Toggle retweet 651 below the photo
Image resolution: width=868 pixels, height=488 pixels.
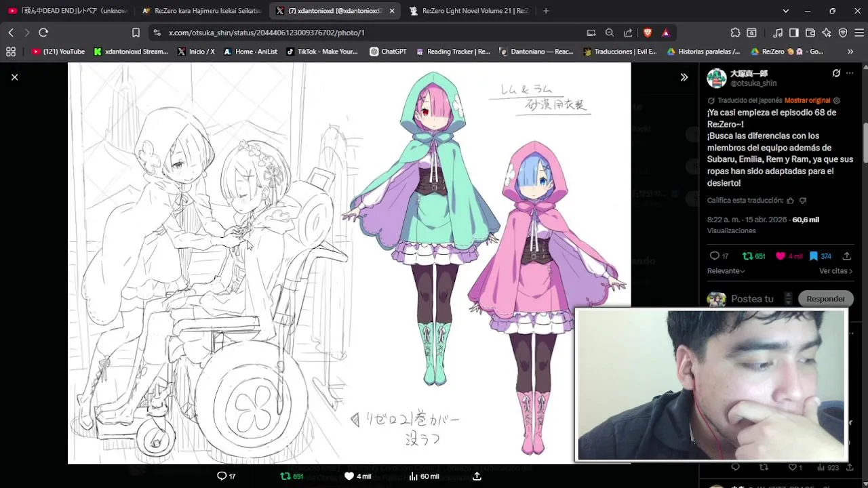(x=292, y=476)
